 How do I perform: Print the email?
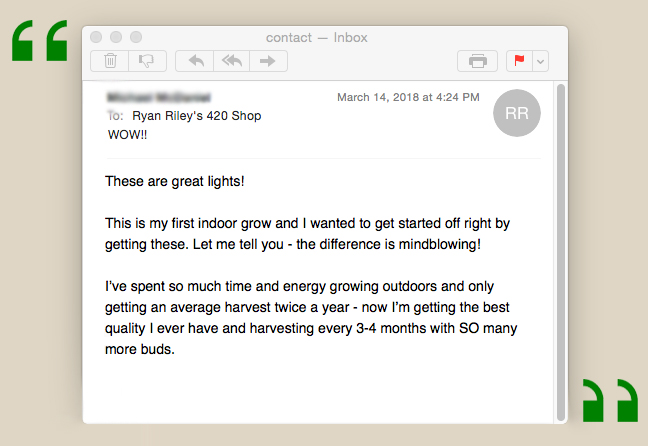point(477,61)
